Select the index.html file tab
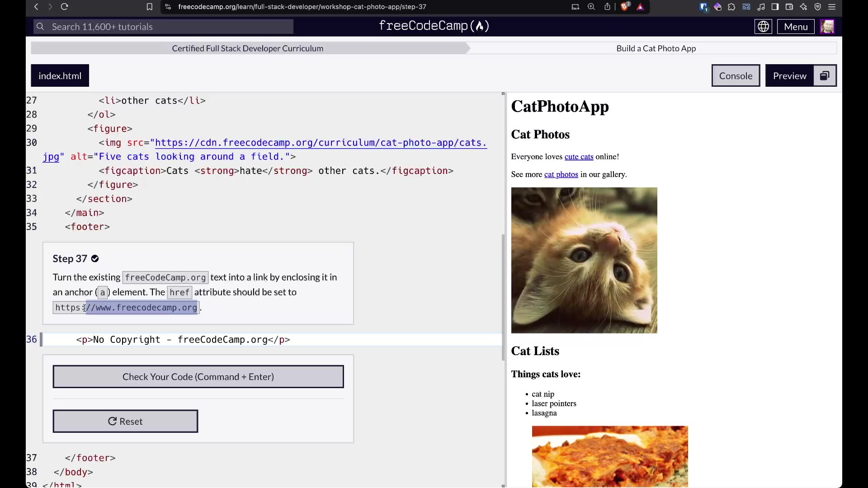 [60, 75]
